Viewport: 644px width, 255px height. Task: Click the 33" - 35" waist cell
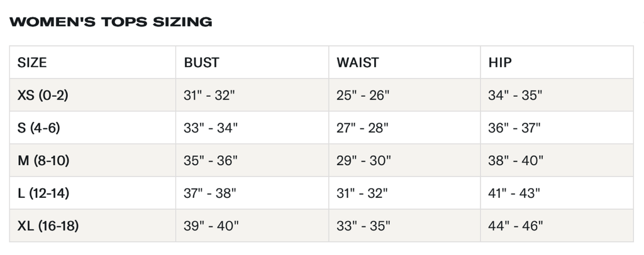[x=364, y=226]
